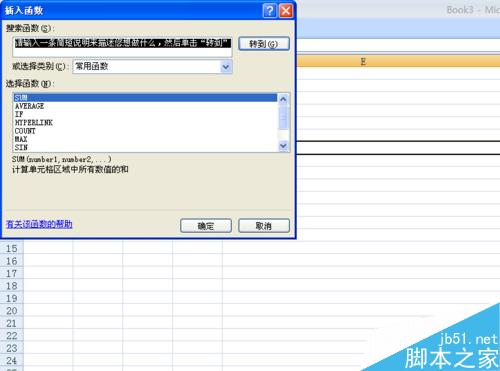Select AVERAGE in the function list

tap(145, 106)
